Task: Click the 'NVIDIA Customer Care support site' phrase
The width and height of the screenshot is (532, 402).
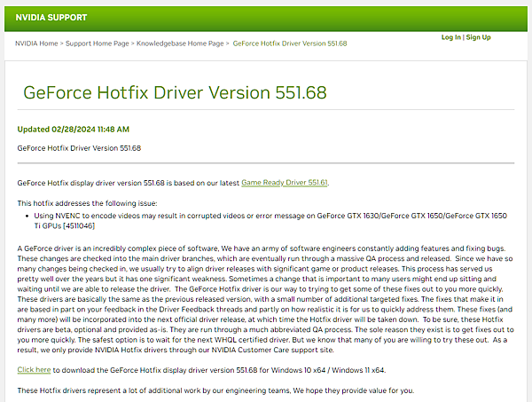Action: 272,350
